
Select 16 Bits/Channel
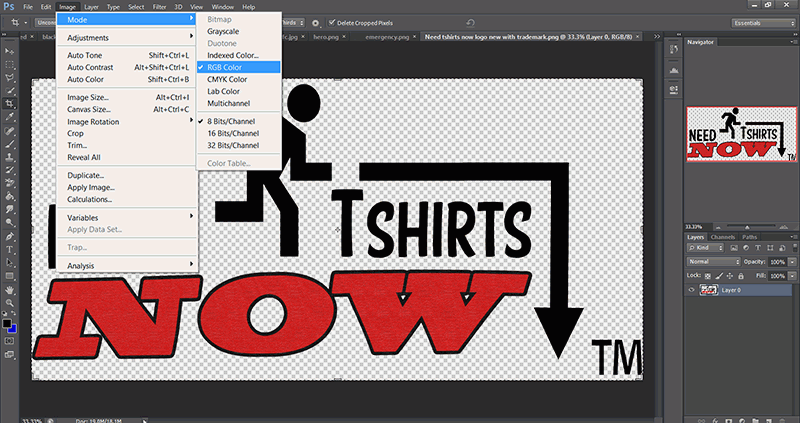pyautogui.click(x=233, y=133)
